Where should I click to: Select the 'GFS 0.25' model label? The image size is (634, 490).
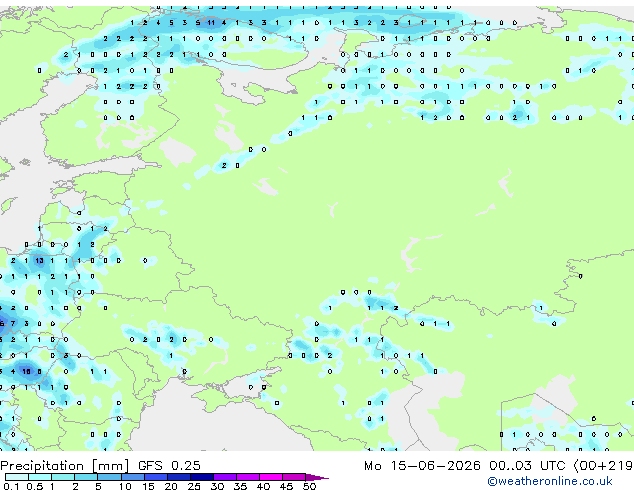click(x=169, y=466)
